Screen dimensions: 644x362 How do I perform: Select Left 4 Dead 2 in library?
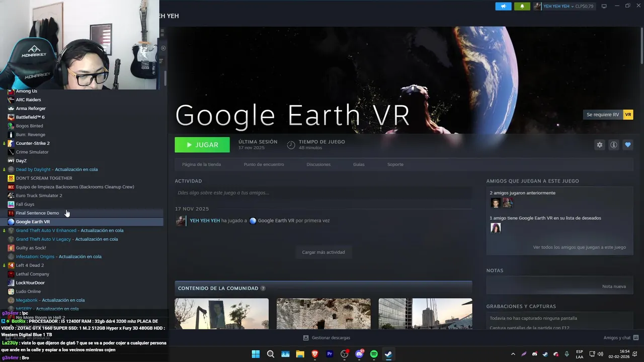30,265
